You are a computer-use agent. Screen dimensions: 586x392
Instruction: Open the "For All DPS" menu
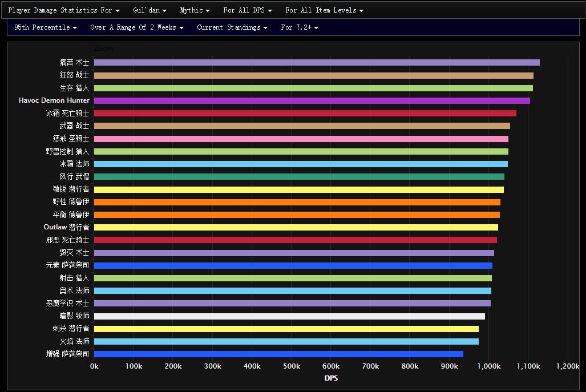coord(247,10)
